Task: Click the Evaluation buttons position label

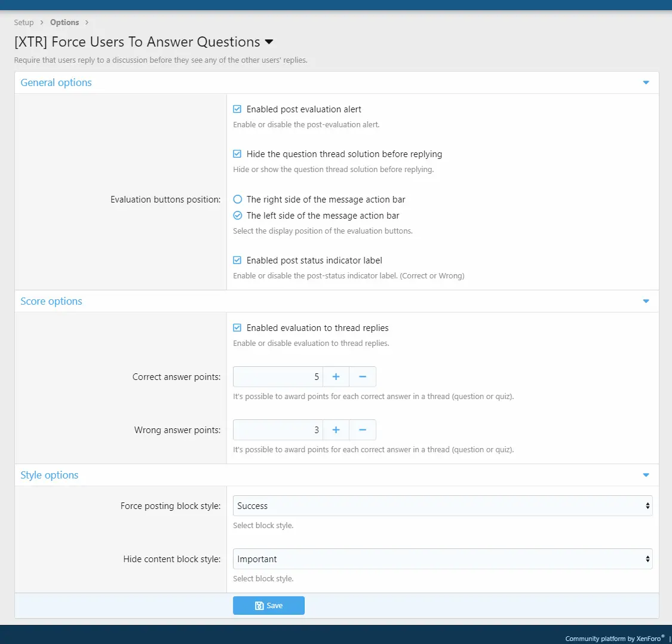Action: 165,200
